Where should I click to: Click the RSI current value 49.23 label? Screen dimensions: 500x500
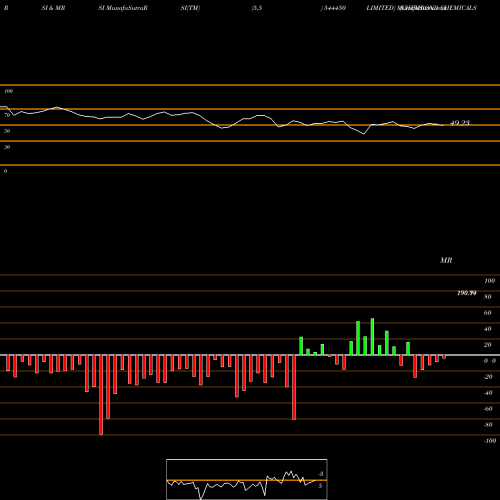click(x=460, y=123)
